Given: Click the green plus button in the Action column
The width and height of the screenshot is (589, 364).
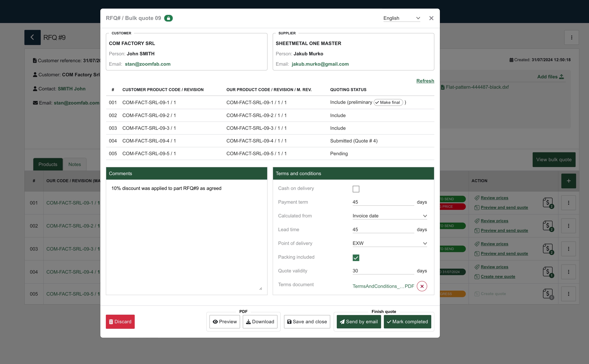Looking at the screenshot, I should click(568, 181).
